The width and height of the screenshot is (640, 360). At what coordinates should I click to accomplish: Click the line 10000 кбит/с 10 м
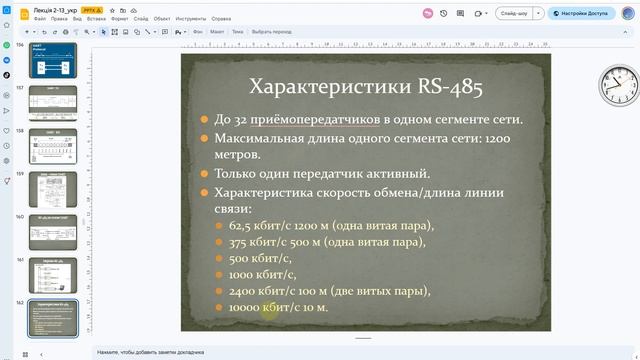coord(278,307)
